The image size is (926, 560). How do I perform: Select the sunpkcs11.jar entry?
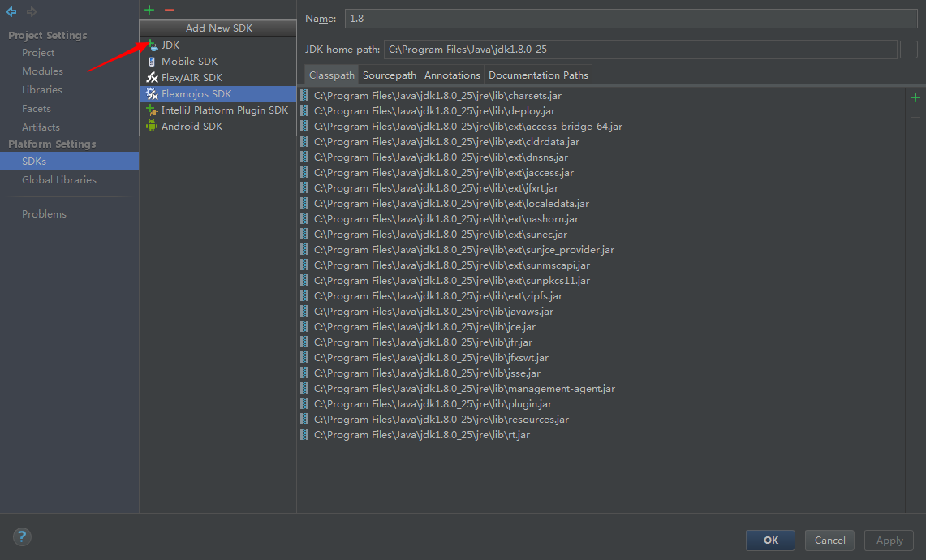(x=446, y=281)
